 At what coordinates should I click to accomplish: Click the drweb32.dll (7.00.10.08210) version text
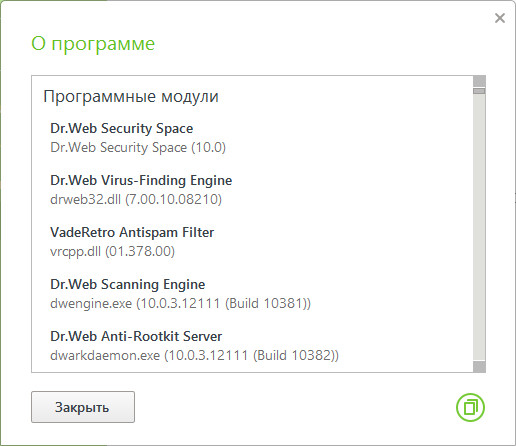coord(136,199)
